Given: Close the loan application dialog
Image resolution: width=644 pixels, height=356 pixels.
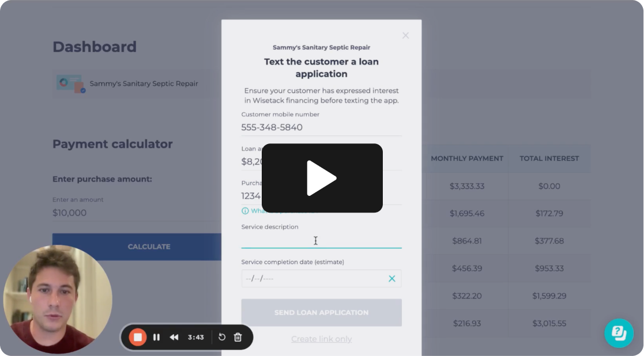Looking at the screenshot, I should (405, 36).
